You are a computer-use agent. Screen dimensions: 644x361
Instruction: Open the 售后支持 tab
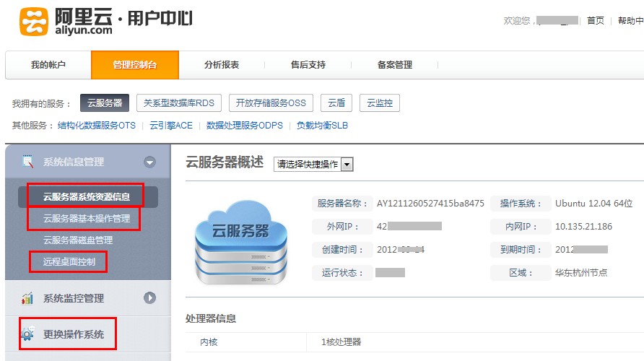click(308, 65)
